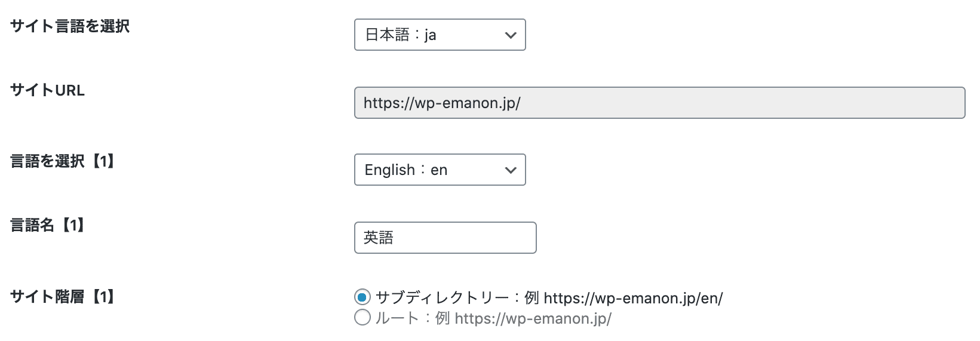Click the サイトURL label
The width and height of the screenshot is (980, 341).
pos(48,90)
